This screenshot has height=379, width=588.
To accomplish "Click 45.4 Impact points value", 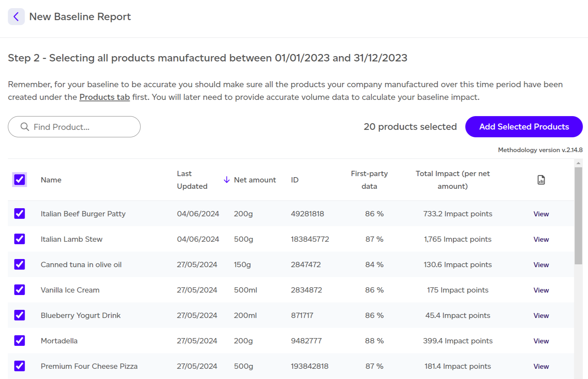I will tap(457, 315).
